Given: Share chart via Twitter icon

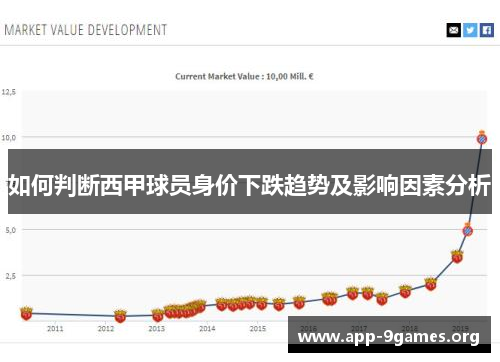Looking at the screenshot, I should [470, 30].
